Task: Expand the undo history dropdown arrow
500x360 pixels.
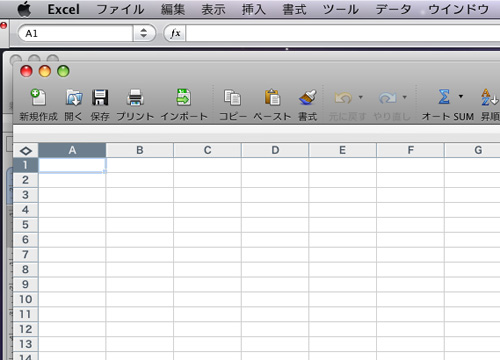Action: point(360,97)
